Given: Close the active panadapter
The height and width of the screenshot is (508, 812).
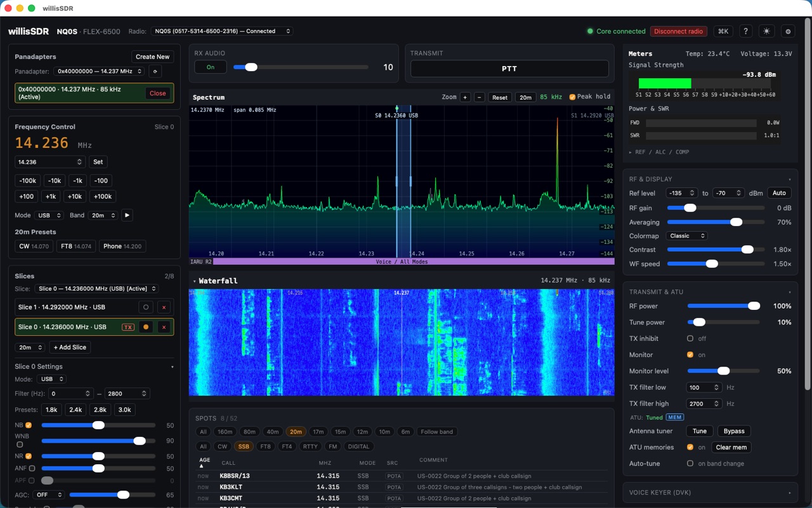Looking at the screenshot, I should tap(158, 93).
